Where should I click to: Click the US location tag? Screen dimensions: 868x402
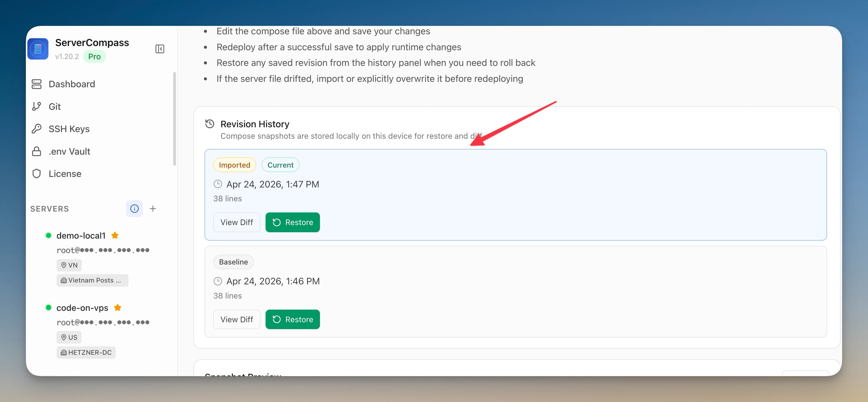[x=69, y=337]
